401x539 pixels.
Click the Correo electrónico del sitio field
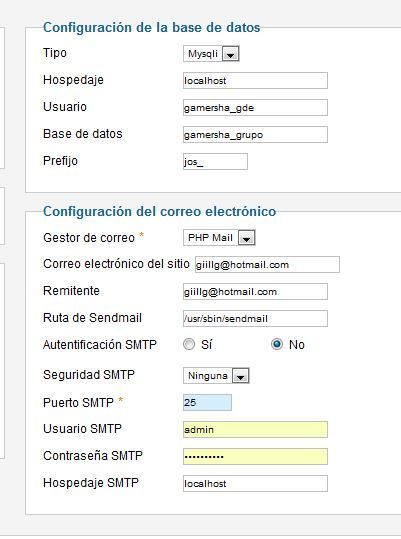click(267, 265)
